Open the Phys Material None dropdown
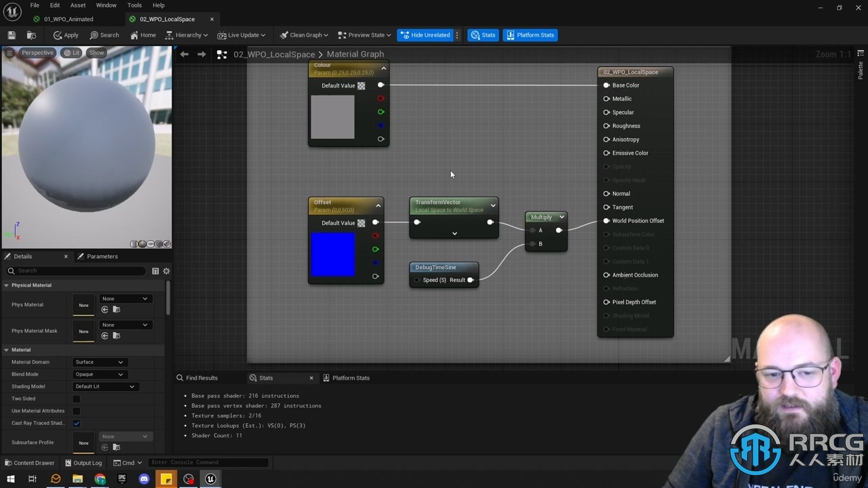Viewport: 868px width, 488px height. [x=125, y=298]
